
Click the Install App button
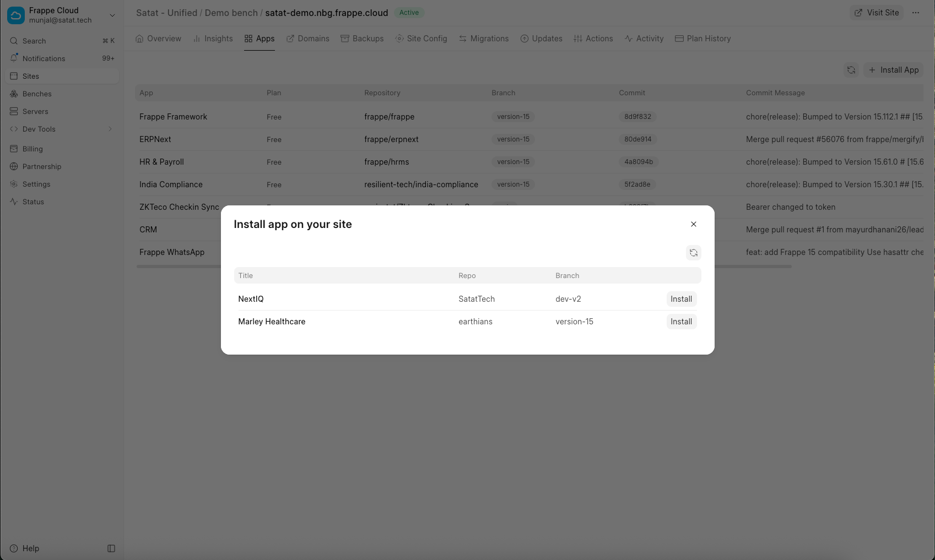tap(894, 70)
